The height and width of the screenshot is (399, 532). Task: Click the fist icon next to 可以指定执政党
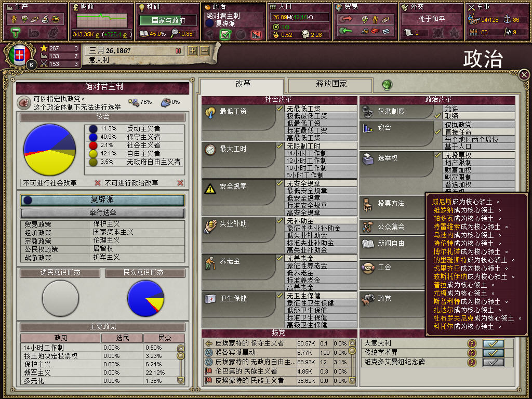pyautogui.click(x=24, y=102)
